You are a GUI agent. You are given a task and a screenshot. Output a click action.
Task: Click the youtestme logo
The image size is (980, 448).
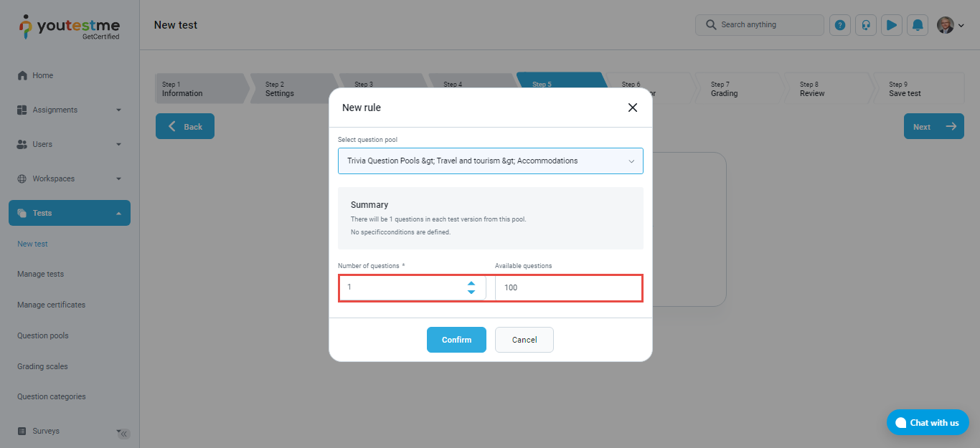coord(69,27)
